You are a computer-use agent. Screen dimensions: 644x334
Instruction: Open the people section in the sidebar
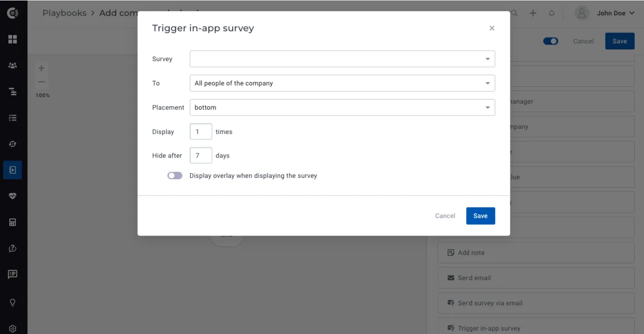pyautogui.click(x=13, y=65)
